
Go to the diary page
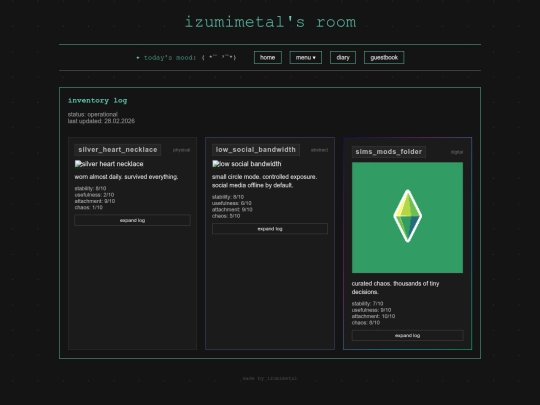coord(343,58)
